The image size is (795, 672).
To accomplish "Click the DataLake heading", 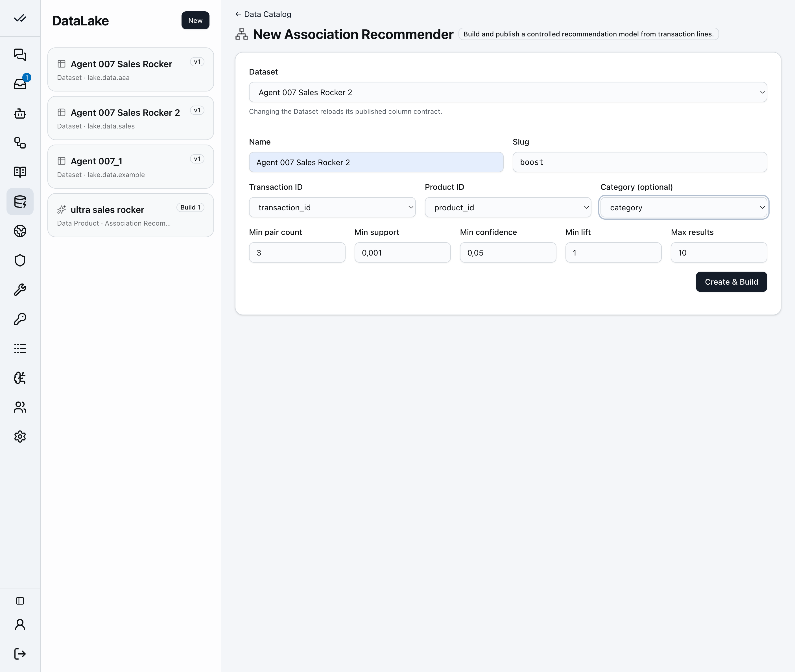I will (80, 21).
